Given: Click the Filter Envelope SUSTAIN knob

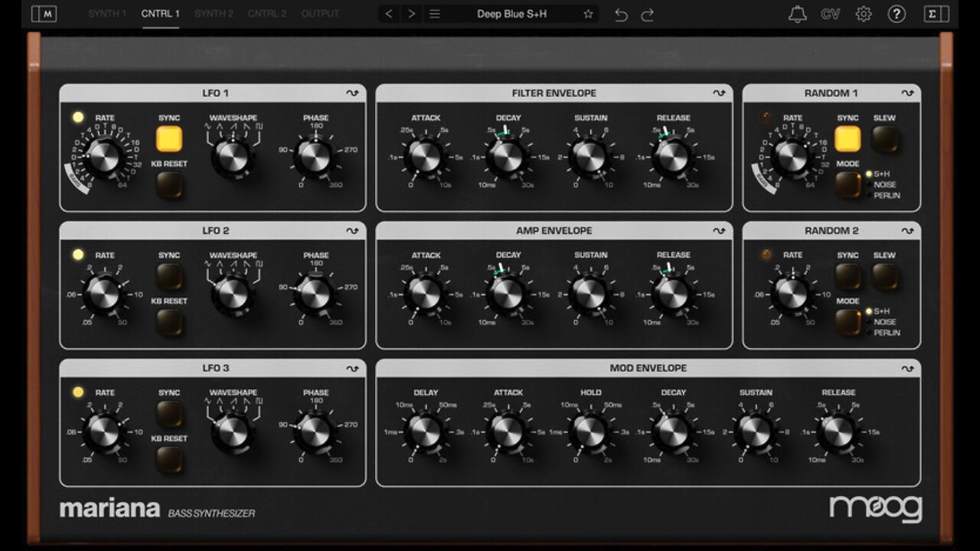Looking at the screenshot, I should [590, 156].
